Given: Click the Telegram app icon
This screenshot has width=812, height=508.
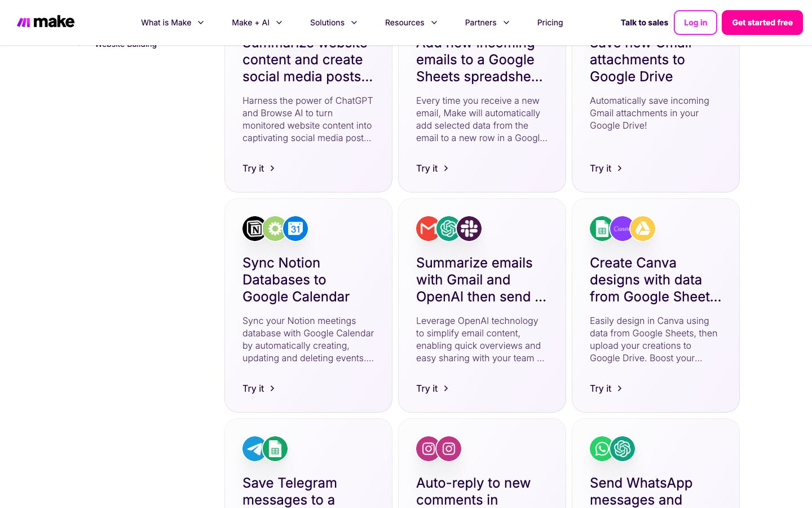Looking at the screenshot, I should tap(254, 449).
